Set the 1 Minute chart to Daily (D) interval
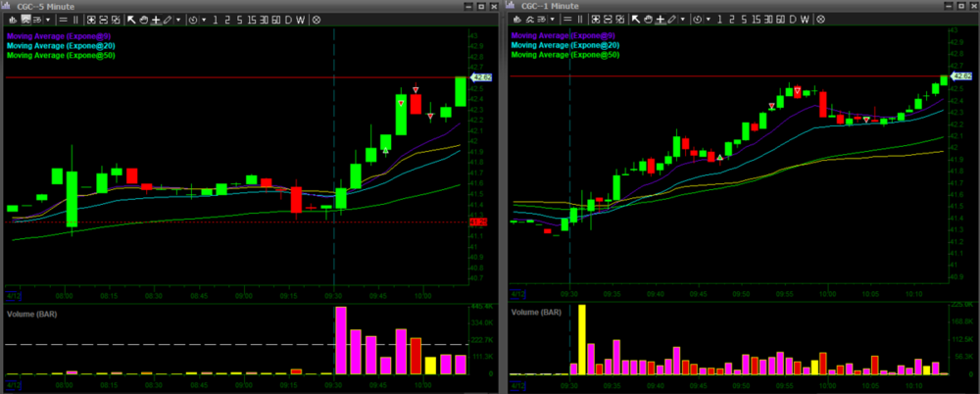The image size is (980, 394). pyautogui.click(x=792, y=20)
